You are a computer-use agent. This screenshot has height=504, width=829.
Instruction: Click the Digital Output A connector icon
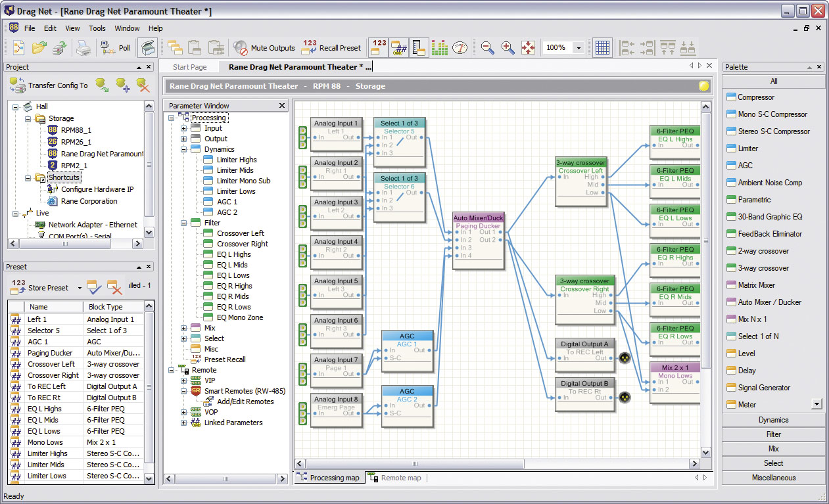coord(625,358)
